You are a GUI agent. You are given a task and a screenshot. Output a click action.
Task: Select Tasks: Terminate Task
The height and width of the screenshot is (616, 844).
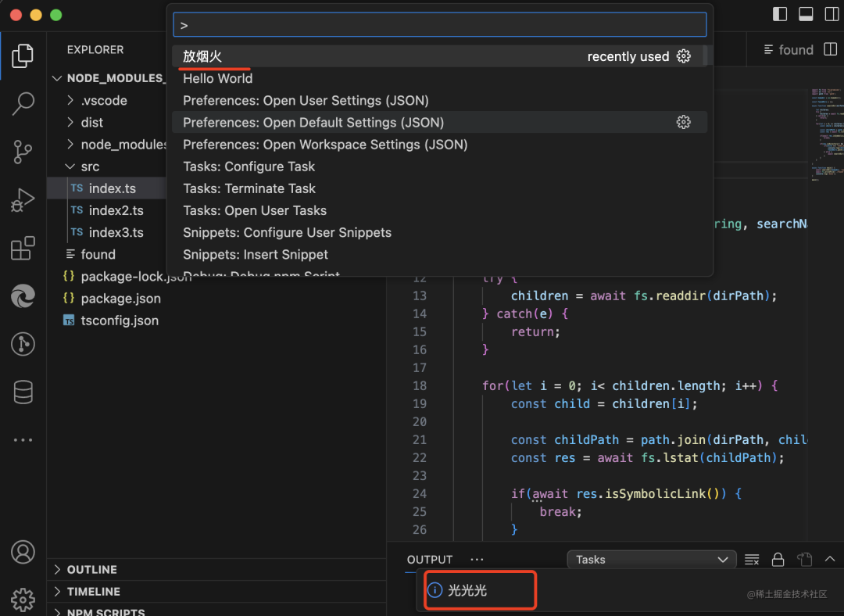pos(438,188)
